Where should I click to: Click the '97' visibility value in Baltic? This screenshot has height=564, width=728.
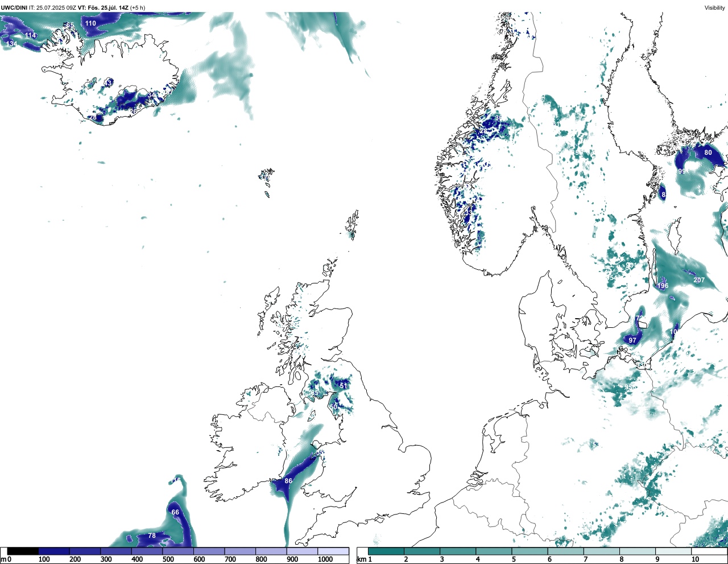pos(632,340)
